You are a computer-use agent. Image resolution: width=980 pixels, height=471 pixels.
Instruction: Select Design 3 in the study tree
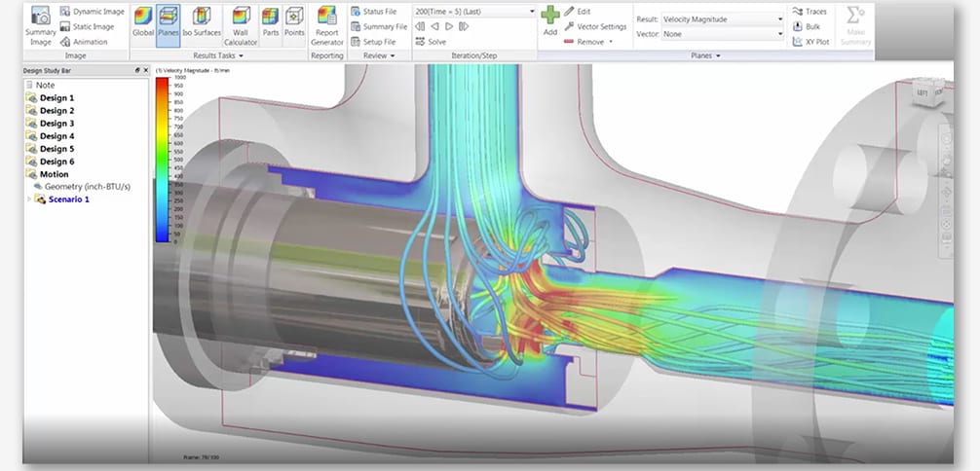point(56,124)
